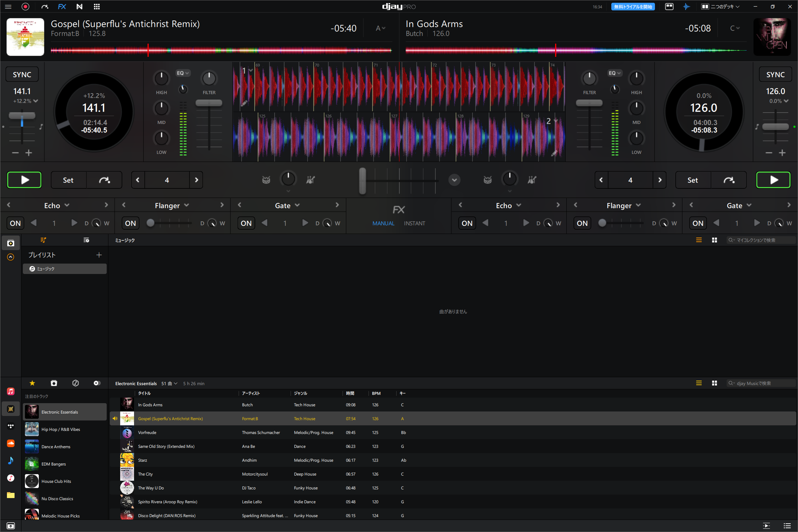798x532 pixels.
Task: Switch lower library to grid view
Action: 714,383
